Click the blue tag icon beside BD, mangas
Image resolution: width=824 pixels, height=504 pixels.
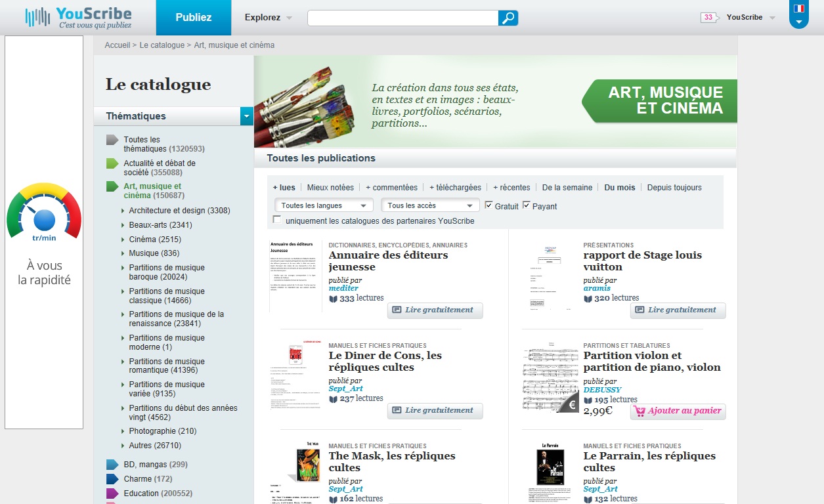tap(112, 465)
